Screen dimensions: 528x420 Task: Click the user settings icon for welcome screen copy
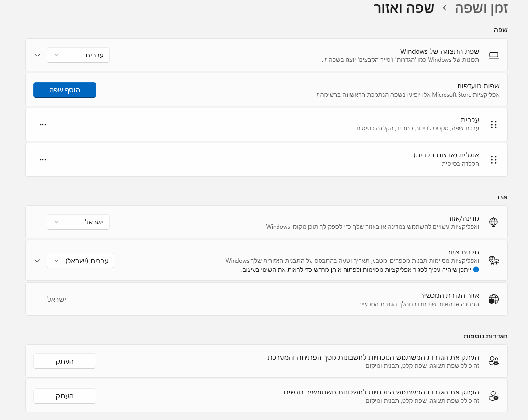493,361
